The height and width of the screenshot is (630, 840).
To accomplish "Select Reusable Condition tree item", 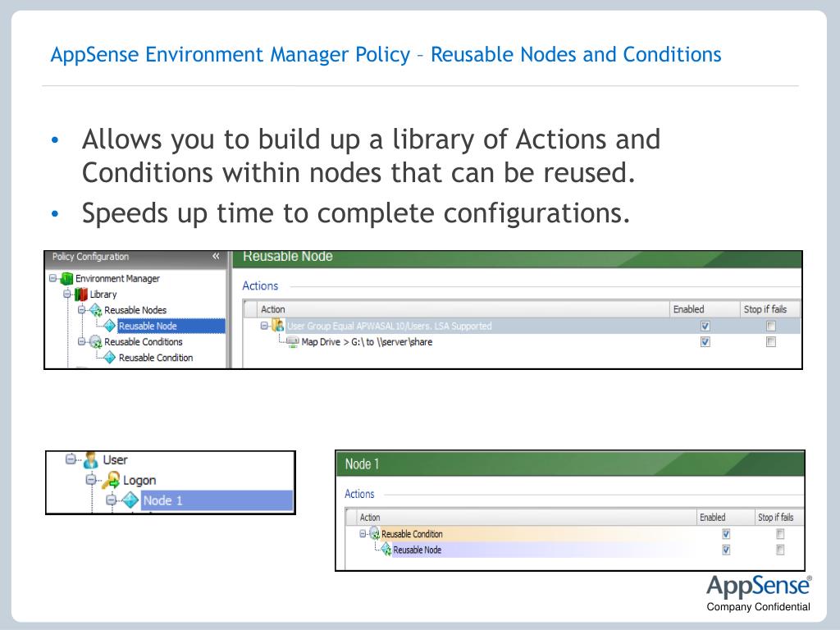I will coord(155,358).
